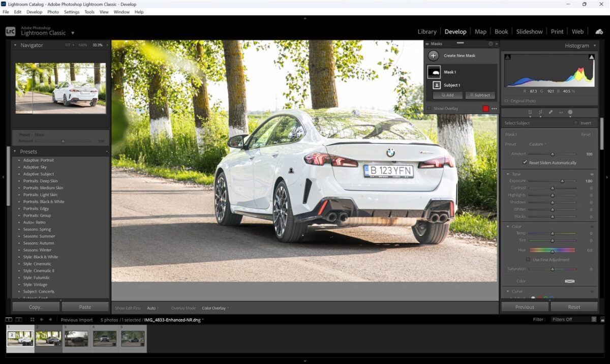Click the Subtract button in Masks

point(480,95)
